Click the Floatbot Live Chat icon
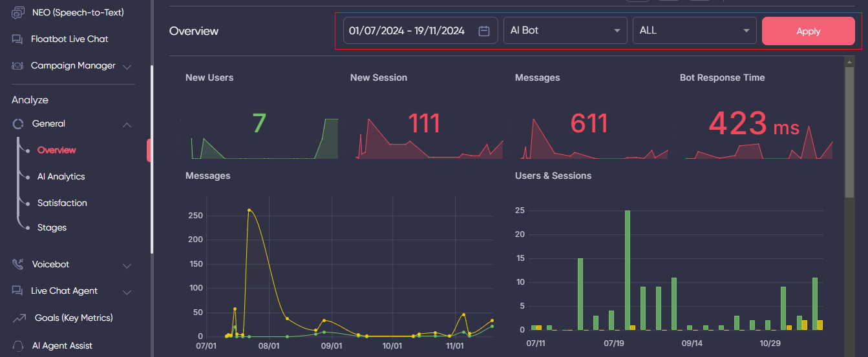The height and width of the screenshot is (357, 868). pyautogui.click(x=17, y=39)
